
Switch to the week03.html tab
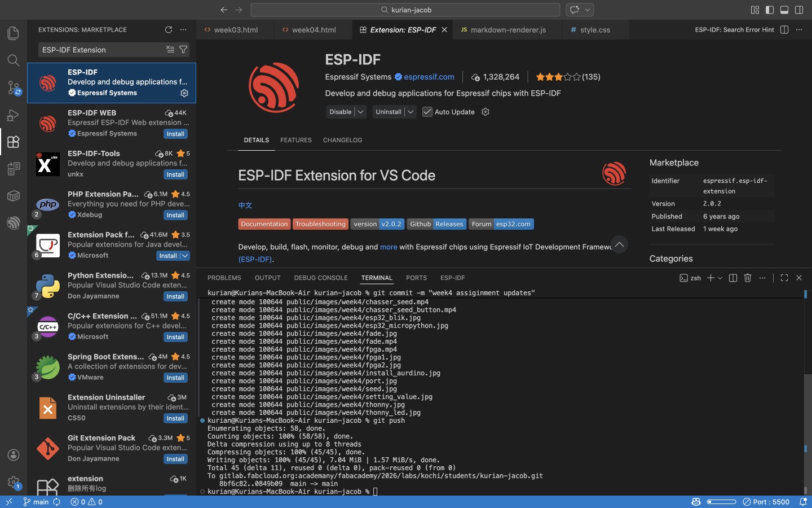pos(235,30)
